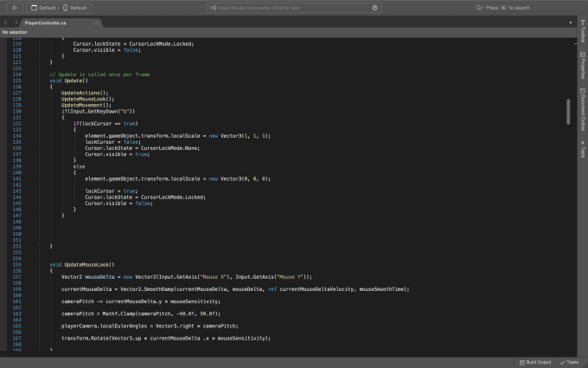Open the Toolbox side panel

click(x=582, y=31)
